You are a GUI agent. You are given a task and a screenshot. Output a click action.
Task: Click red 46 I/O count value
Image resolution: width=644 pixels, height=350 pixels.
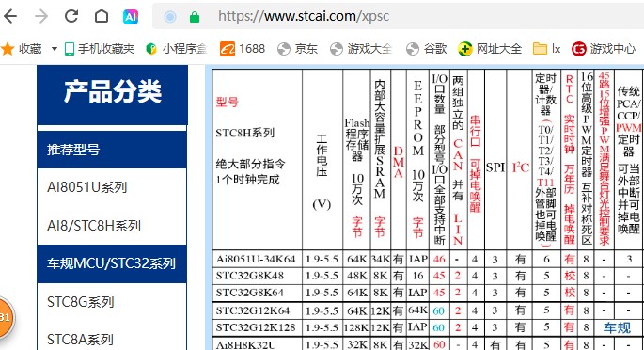439,260
